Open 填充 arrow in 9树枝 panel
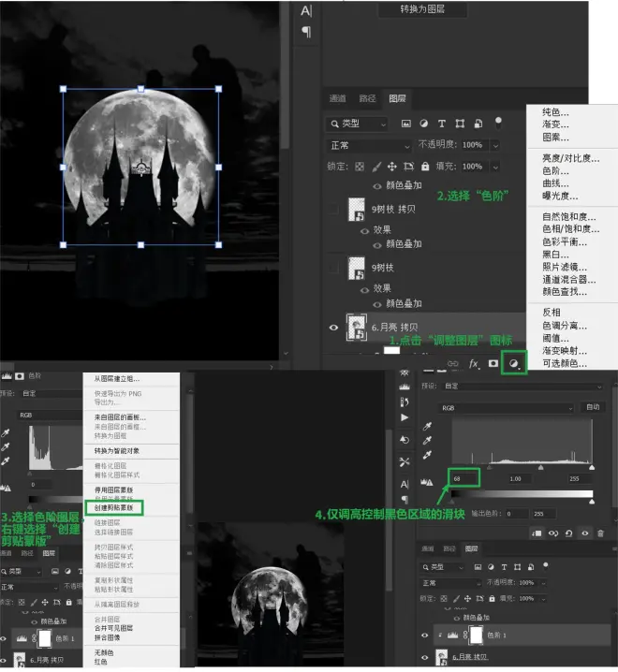618x672 pixels. (x=495, y=167)
